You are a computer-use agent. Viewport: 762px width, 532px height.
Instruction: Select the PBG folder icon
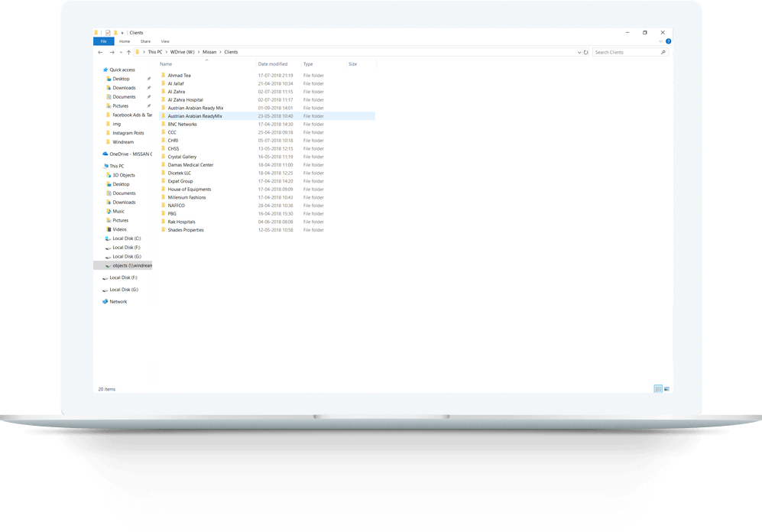click(x=164, y=214)
